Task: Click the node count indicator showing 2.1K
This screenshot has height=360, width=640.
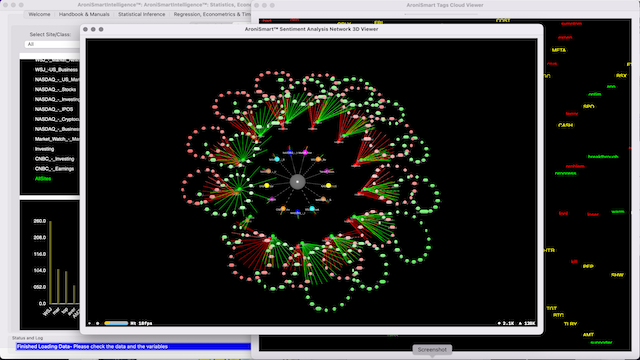Action: pos(506,323)
